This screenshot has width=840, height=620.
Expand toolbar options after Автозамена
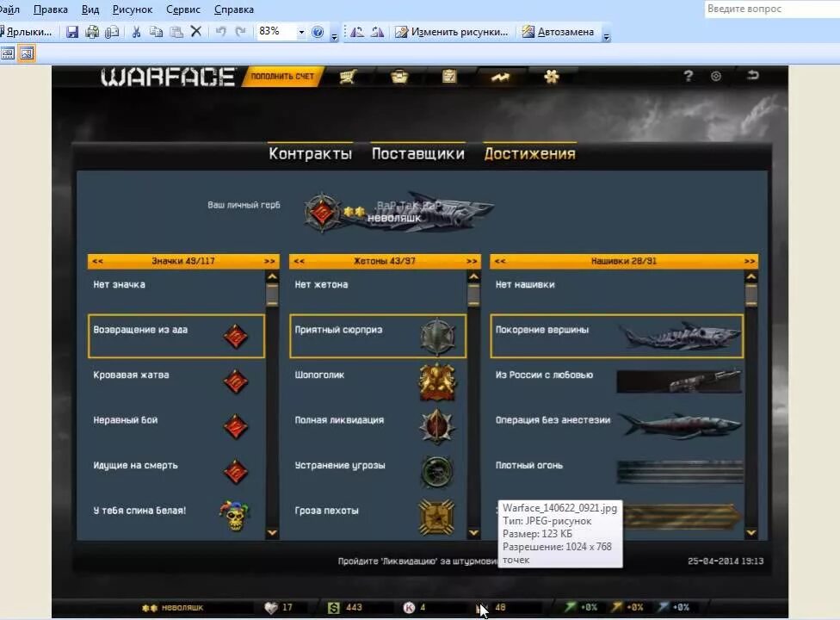tap(607, 35)
